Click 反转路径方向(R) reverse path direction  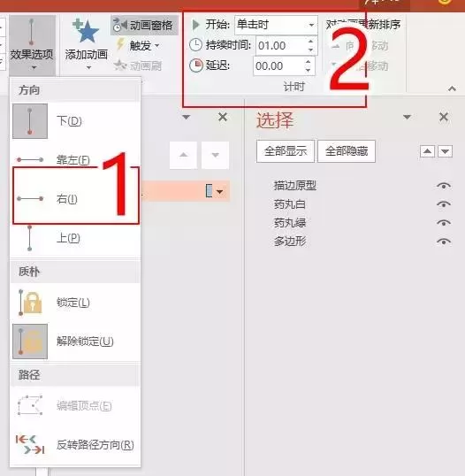75,445
